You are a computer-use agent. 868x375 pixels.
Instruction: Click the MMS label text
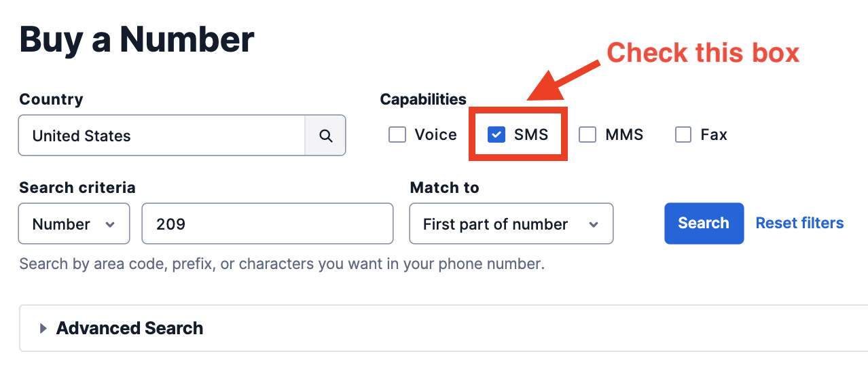point(624,135)
